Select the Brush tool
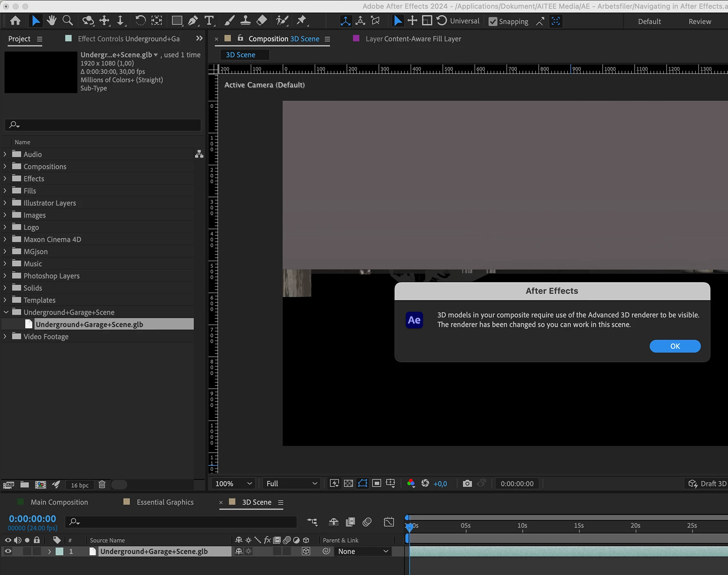 (x=229, y=20)
